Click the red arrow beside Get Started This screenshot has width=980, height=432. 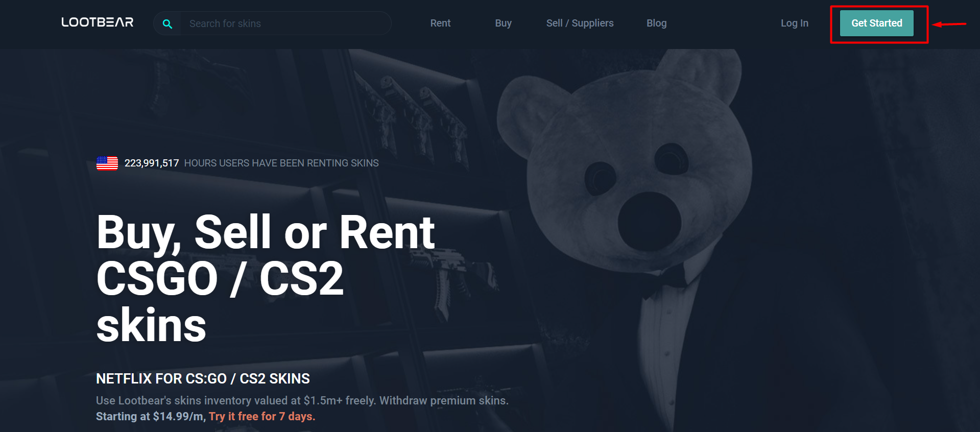(x=949, y=24)
